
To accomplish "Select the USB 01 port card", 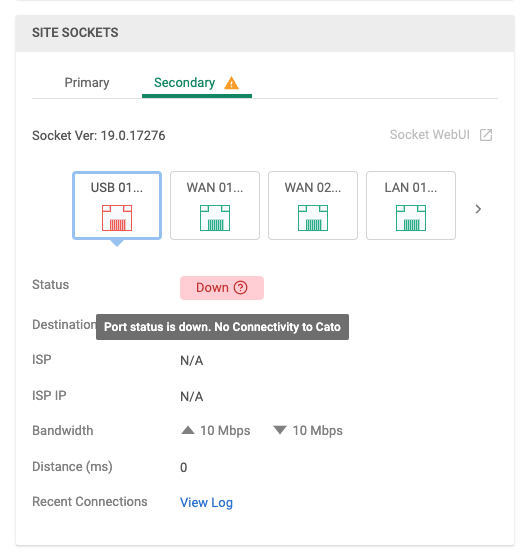I will (117, 206).
